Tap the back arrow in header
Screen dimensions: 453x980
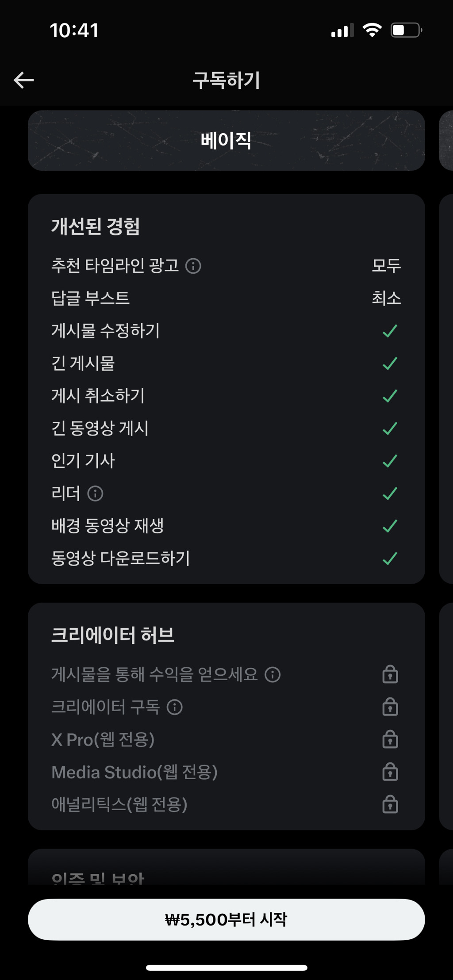tap(24, 80)
